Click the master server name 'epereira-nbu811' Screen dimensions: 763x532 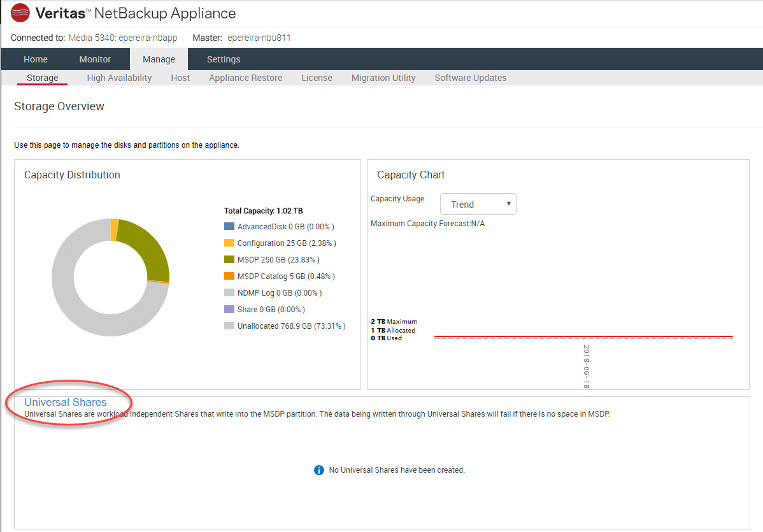[259, 38]
